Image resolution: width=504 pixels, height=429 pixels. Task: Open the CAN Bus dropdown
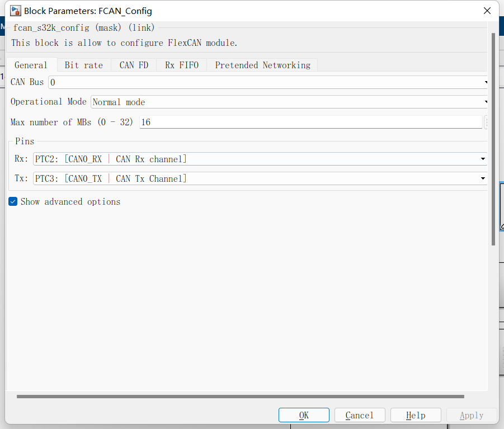(484, 82)
